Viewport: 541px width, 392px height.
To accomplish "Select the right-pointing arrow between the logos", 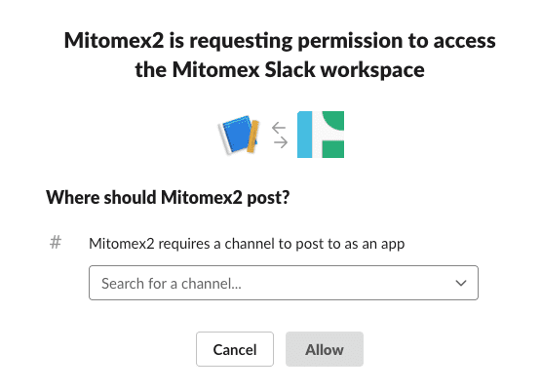I will 281,142.
